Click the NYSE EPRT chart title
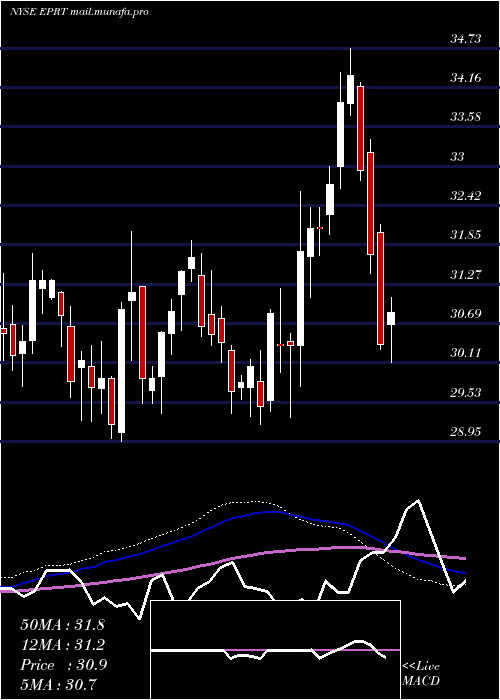Image resolution: width=500 pixels, height=700 pixels. (x=79, y=12)
